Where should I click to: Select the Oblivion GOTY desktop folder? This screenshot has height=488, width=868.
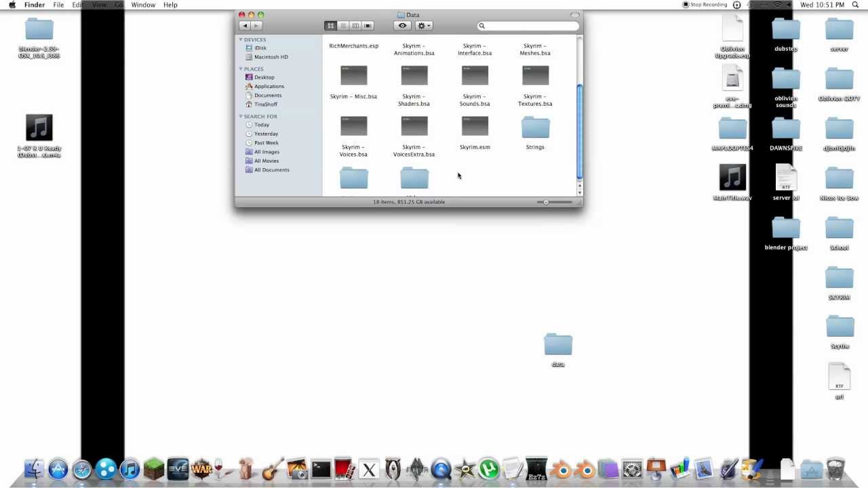tap(840, 79)
